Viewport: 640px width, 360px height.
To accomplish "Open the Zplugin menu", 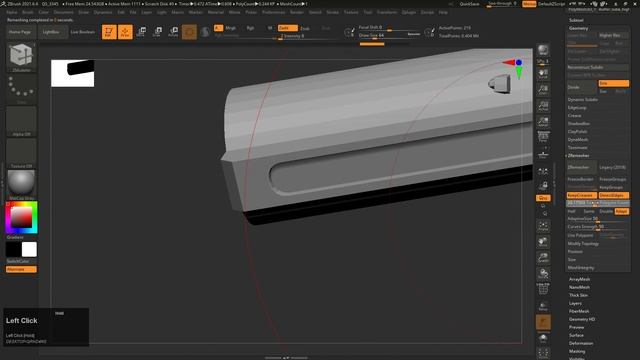I will pyautogui.click(x=409, y=12).
